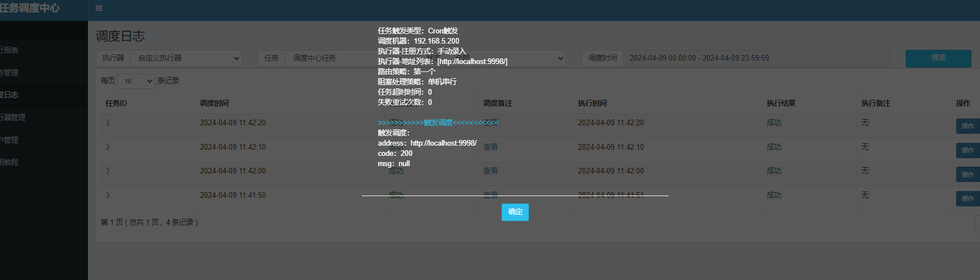Click dialog line 调度机器：192.168.5.200

point(419,41)
